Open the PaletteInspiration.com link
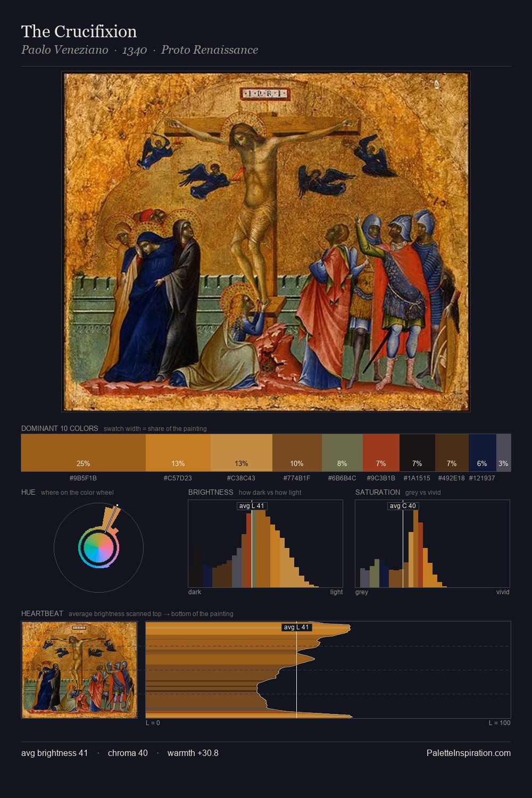532x798 pixels. pyautogui.click(x=469, y=753)
